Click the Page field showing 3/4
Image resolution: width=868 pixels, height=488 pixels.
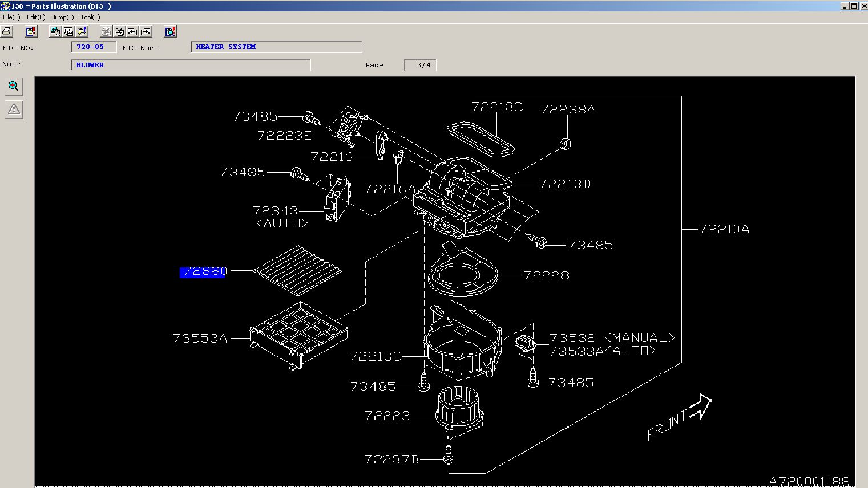[420, 65]
